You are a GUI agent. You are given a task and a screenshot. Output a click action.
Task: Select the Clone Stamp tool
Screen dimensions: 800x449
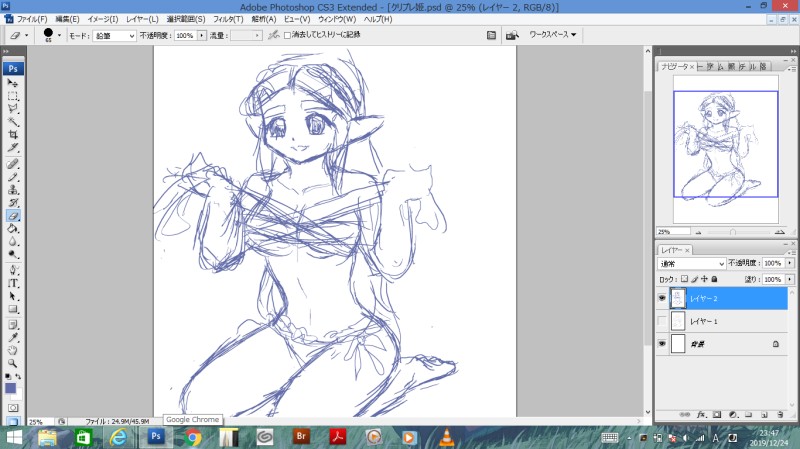(13, 190)
